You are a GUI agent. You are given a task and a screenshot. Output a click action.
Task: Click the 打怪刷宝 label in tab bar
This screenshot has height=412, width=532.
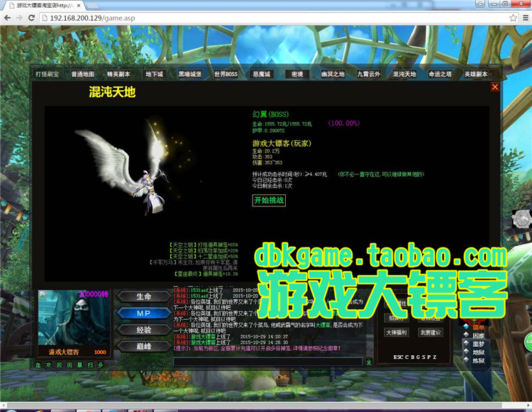(47, 74)
